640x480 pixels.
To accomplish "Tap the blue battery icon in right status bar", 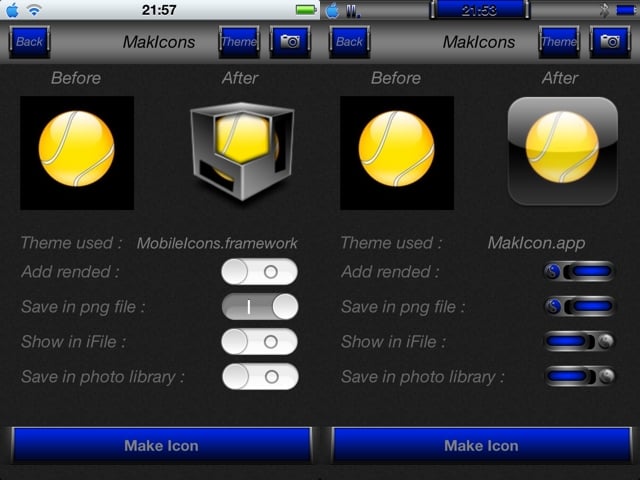I will [626, 10].
